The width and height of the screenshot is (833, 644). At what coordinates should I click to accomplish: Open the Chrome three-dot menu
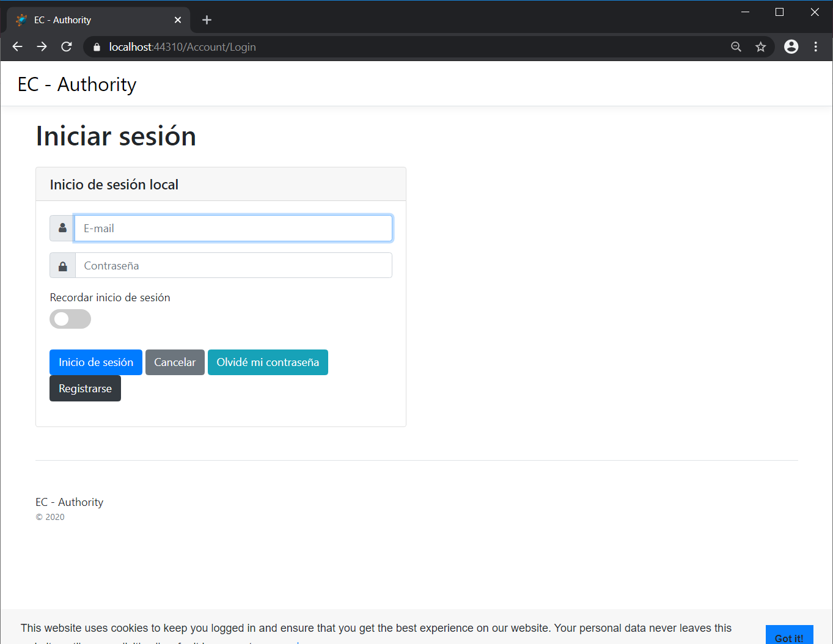coord(815,46)
